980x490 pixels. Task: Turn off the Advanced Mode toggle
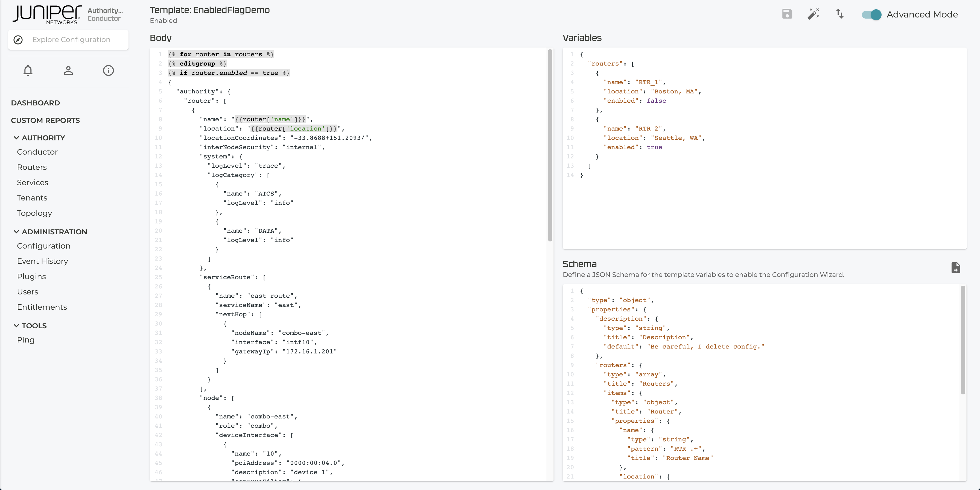pos(871,14)
